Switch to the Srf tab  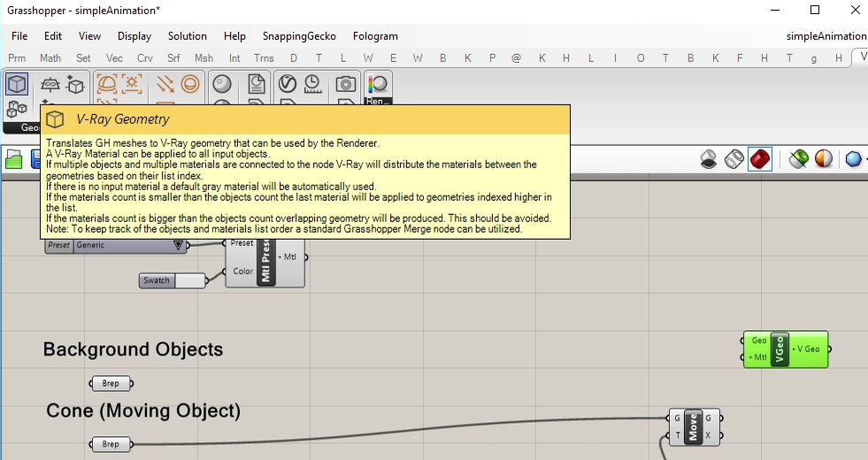(x=173, y=58)
